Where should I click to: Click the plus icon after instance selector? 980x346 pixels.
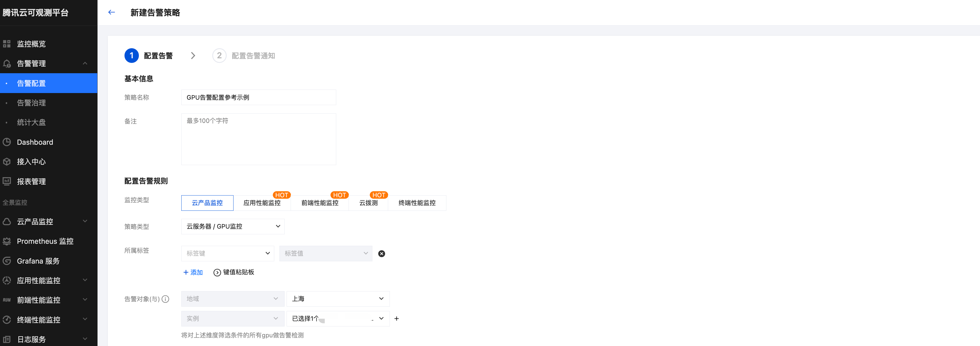point(396,319)
